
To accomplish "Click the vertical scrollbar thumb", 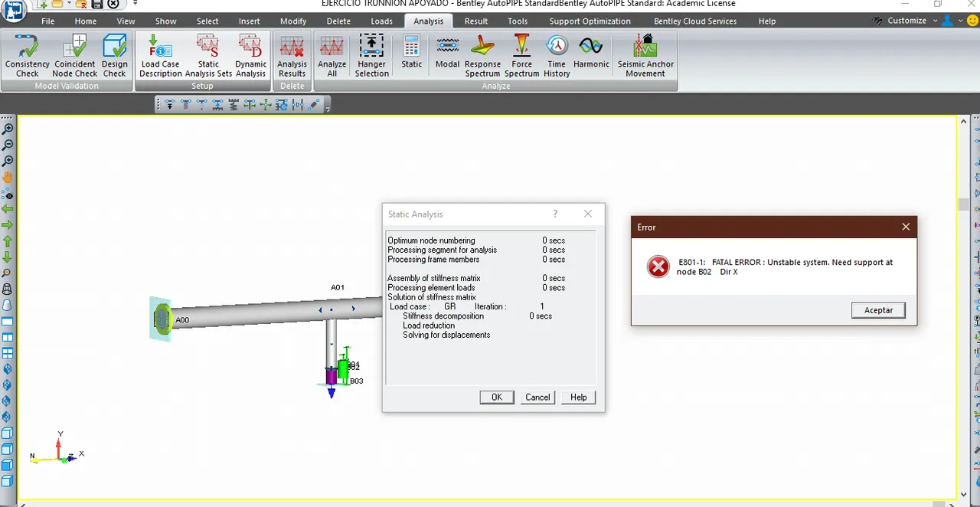I will 963,205.
